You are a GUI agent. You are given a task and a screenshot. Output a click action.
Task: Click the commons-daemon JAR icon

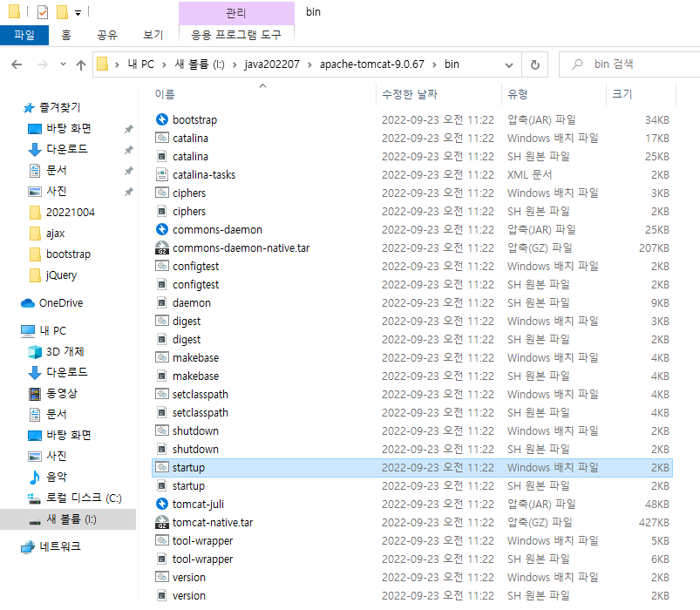coord(161,229)
